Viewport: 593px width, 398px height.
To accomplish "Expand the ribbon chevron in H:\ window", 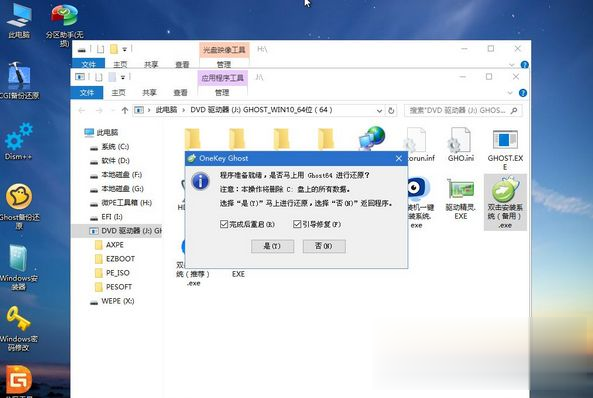I will click(512, 65).
